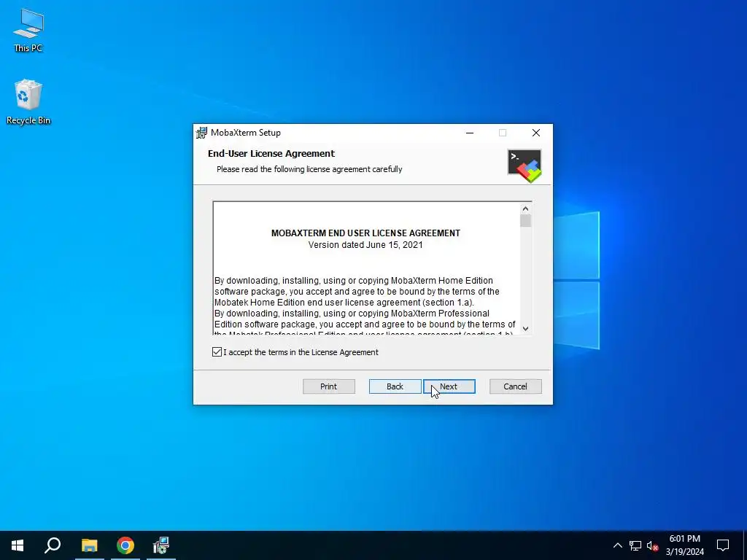
Task: Open taskbar Search
Action: [x=53, y=545]
